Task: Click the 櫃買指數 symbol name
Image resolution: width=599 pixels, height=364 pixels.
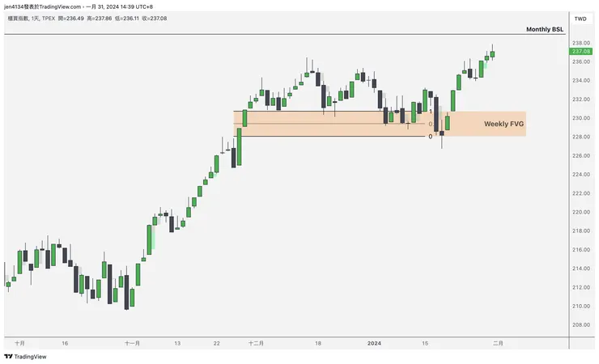Action: point(18,17)
